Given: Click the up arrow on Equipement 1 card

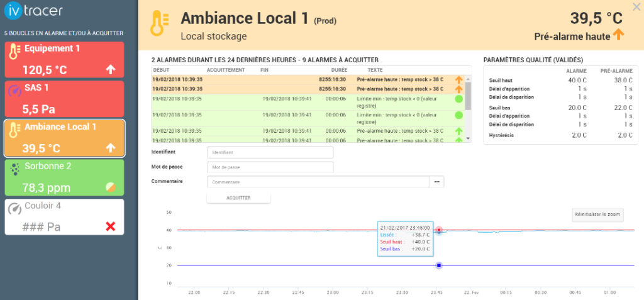Looking at the screenshot, I should pos(111,70).
